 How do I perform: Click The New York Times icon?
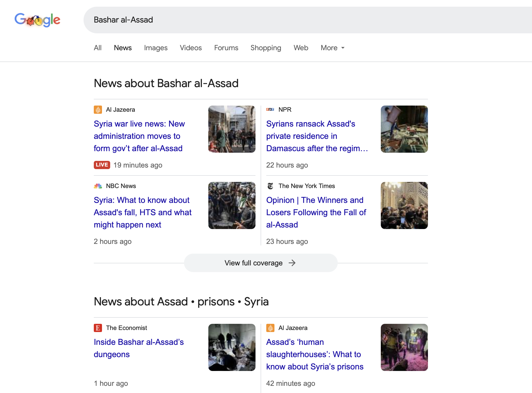pos(270,186)
